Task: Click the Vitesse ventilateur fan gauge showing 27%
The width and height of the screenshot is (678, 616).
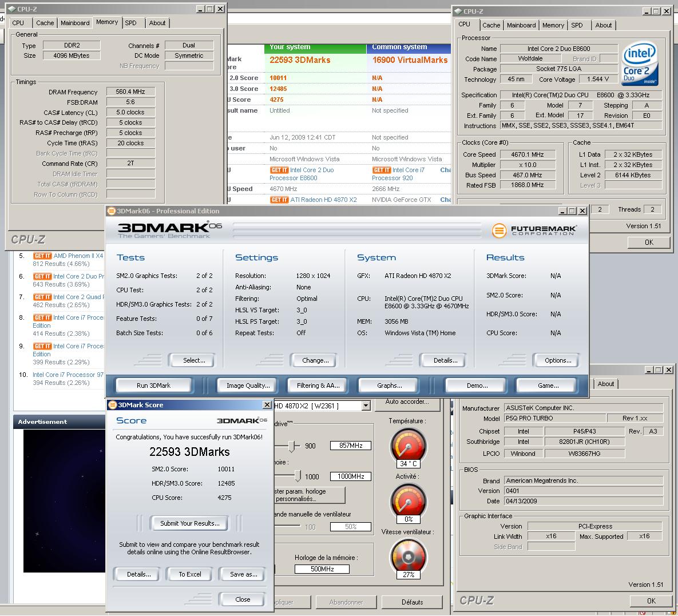Action: click(408, 558)
